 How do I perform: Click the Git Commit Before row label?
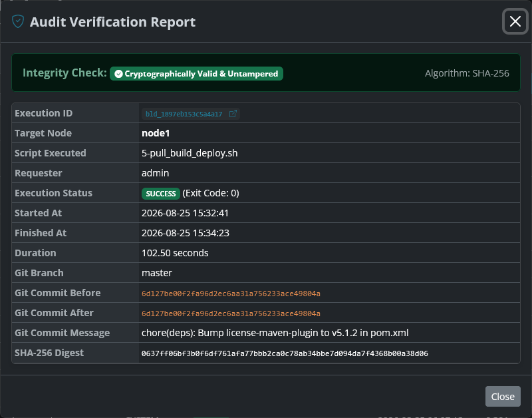(x=58, y=293)
